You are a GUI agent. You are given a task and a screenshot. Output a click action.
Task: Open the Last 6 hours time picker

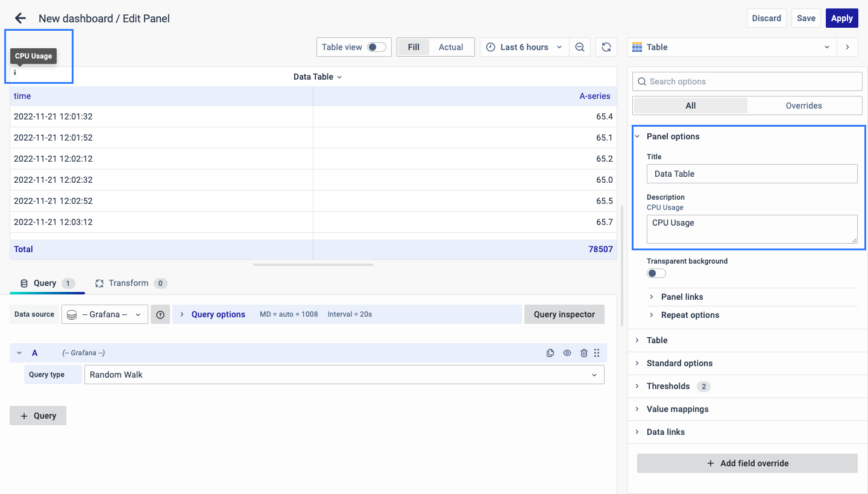pyautogui.click(x=524, y=47)
